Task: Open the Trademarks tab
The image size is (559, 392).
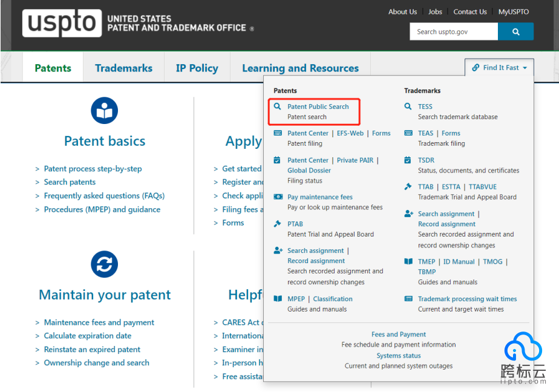Action: pyautogui.click(x=123, y=68)
